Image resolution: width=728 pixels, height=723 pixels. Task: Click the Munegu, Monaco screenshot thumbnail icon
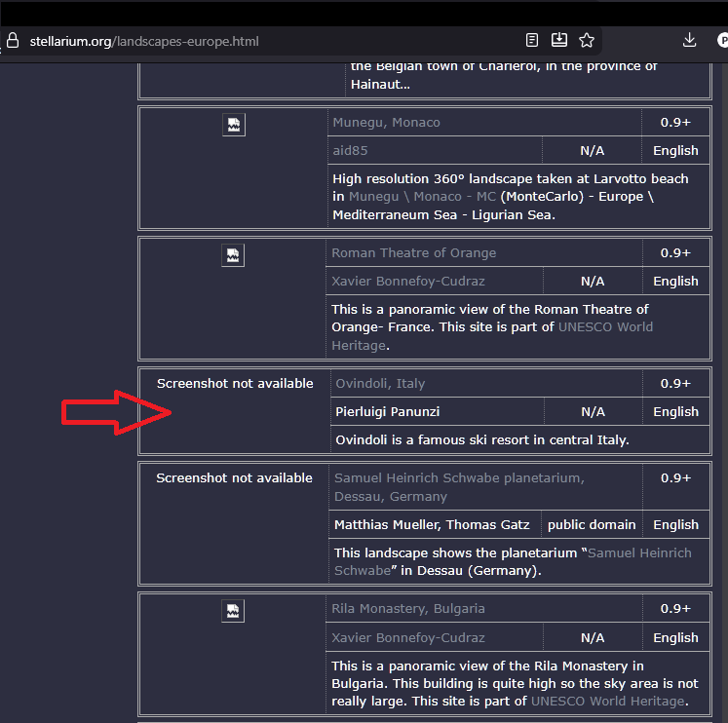pos(233,125)
